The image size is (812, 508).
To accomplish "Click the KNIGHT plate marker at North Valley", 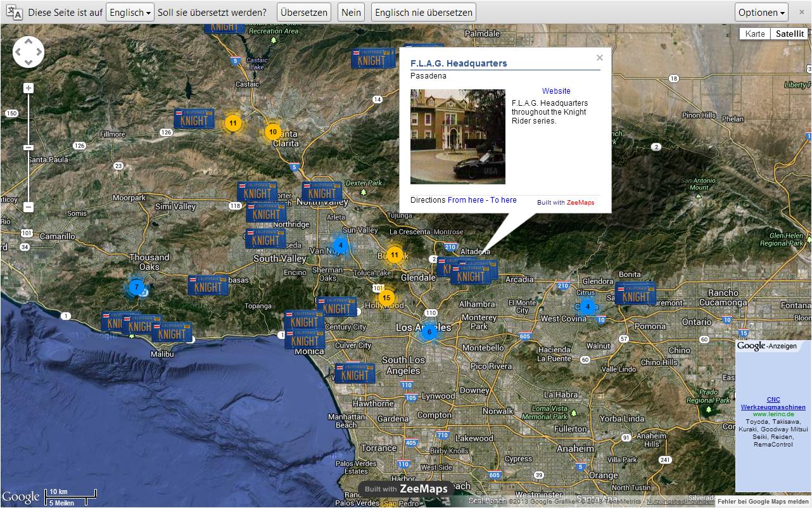I will (322, 192).
